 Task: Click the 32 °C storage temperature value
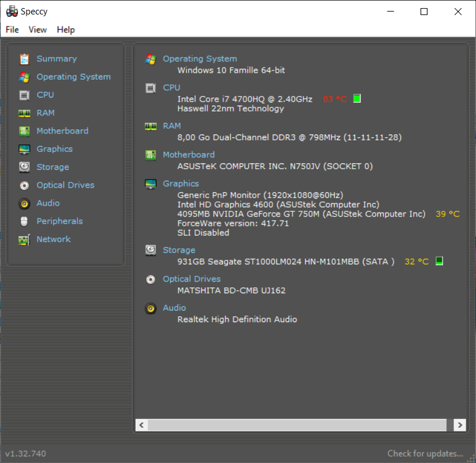(x=417, y=262)
